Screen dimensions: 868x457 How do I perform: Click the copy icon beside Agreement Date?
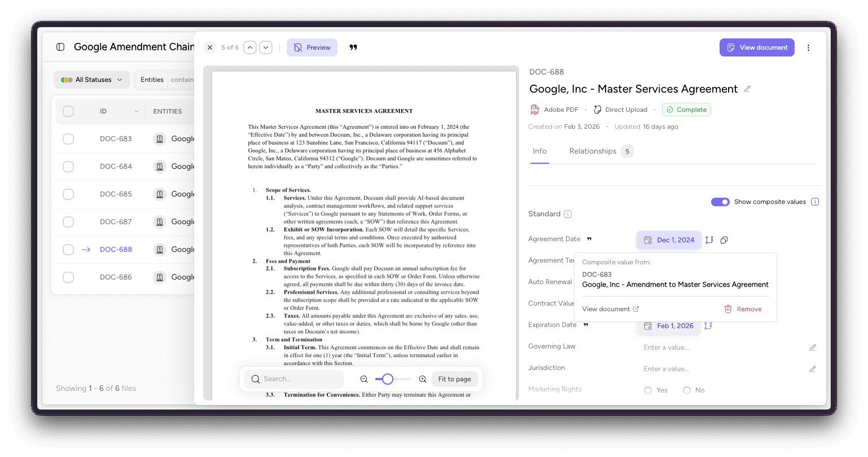[724, 240]
